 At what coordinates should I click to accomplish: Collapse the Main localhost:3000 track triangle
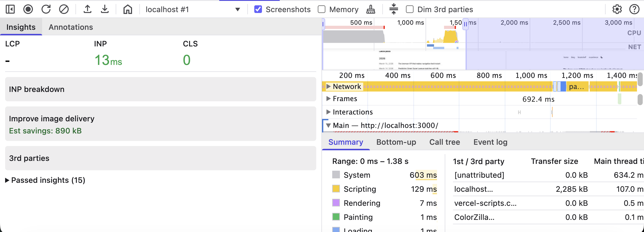(329, 125)
